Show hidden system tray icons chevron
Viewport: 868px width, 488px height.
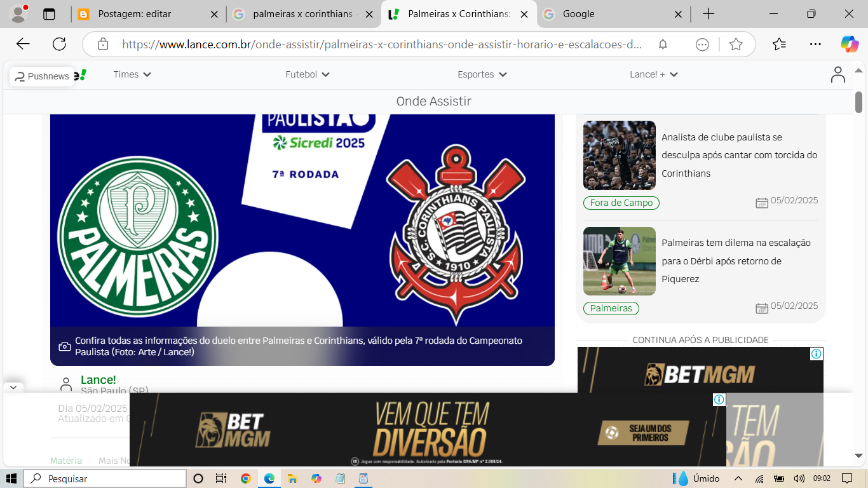click(738, 478)
